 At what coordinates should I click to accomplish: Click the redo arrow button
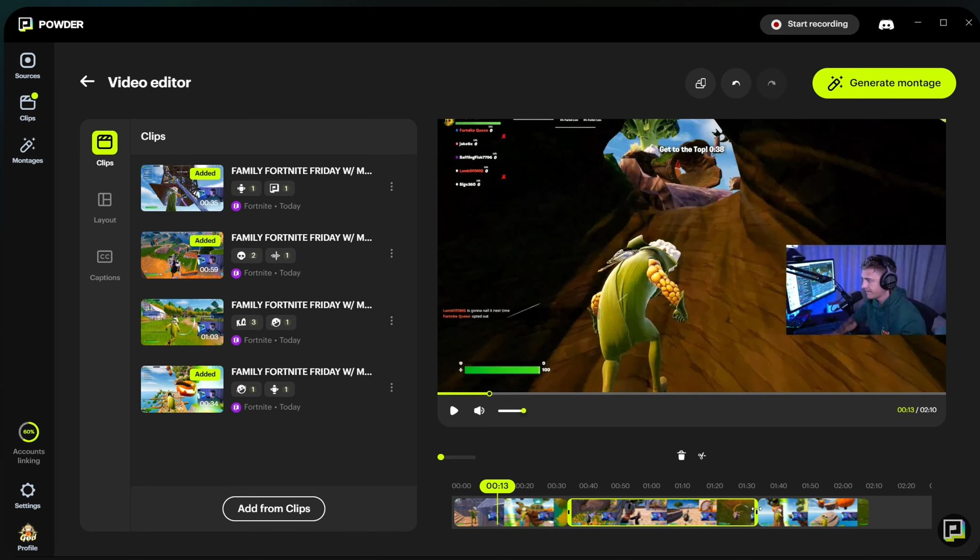pyautogui.click(x=771, y=83)
